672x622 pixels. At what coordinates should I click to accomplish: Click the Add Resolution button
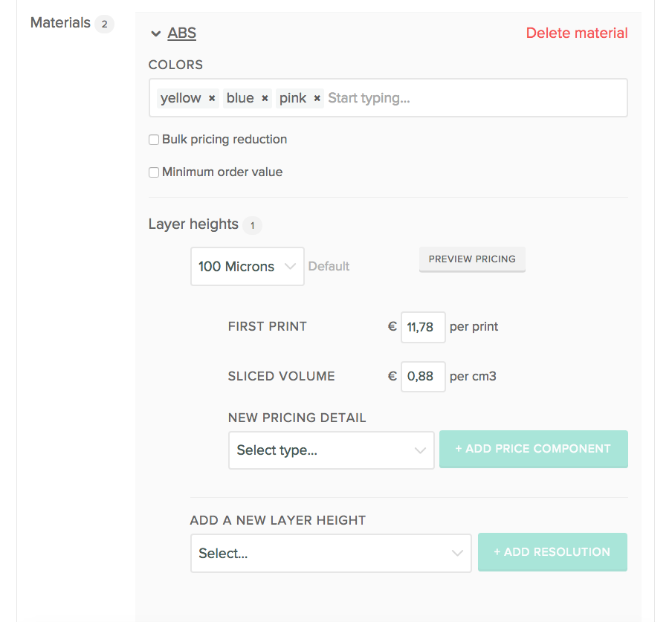point(552,552)
